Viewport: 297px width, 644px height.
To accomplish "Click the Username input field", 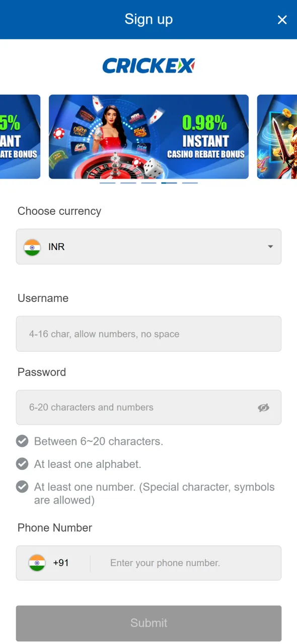I will (x=148, y=334).
